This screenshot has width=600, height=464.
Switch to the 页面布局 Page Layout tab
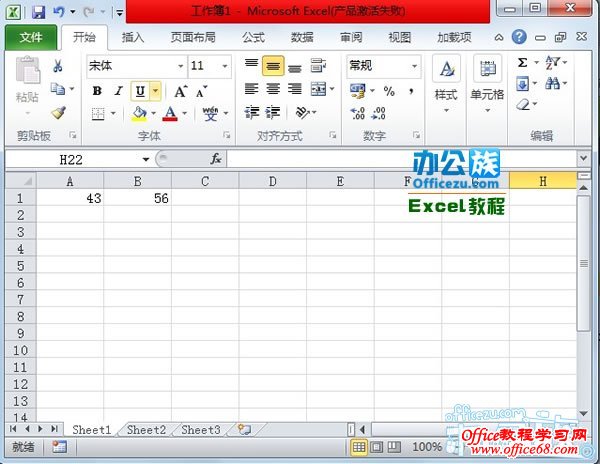click(193, 37)
